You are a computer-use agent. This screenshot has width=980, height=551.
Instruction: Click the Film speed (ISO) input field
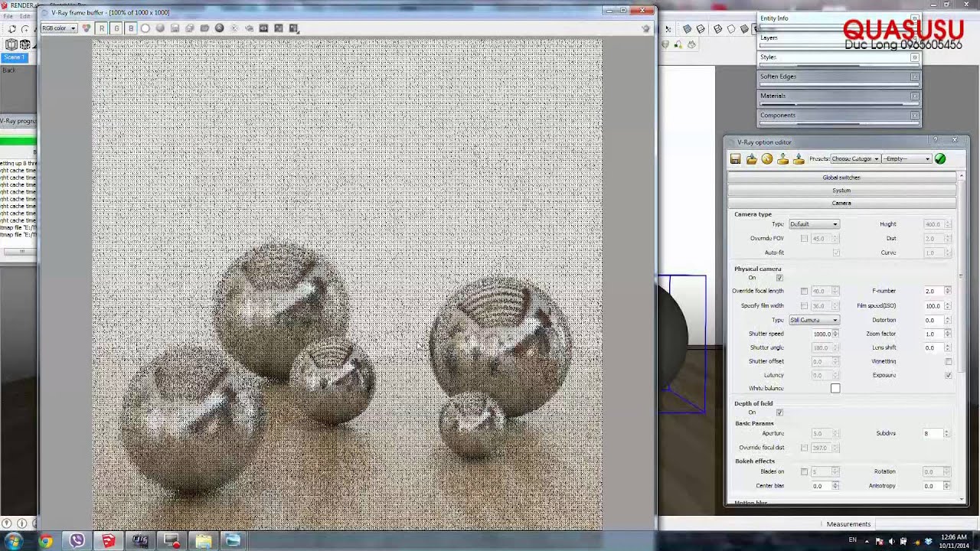click(x=934, y=305)
